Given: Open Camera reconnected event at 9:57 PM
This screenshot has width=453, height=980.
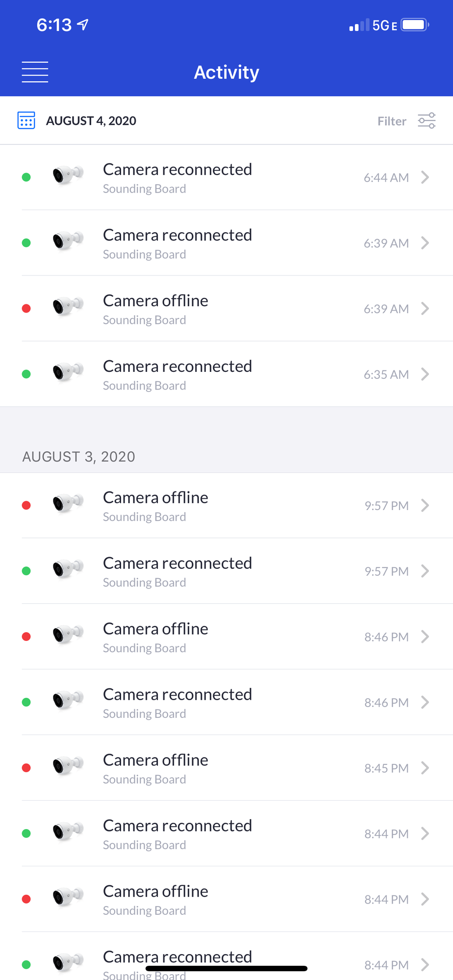Looking at the screenshot, I should 177,571.
